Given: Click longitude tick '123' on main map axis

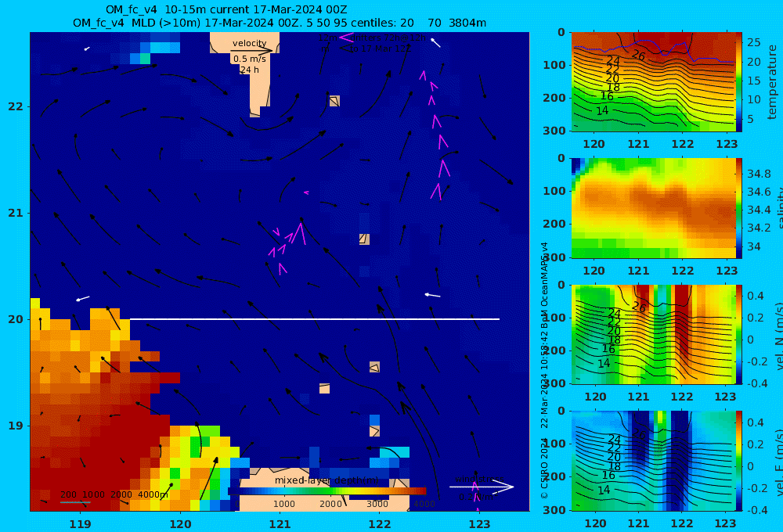Looking at the screenshot, I should coord(479,524).
